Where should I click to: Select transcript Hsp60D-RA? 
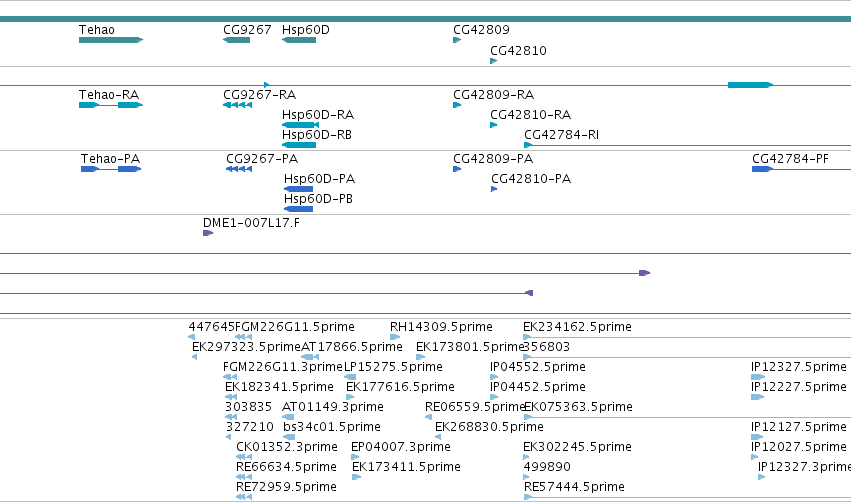(x=300, y=125)
